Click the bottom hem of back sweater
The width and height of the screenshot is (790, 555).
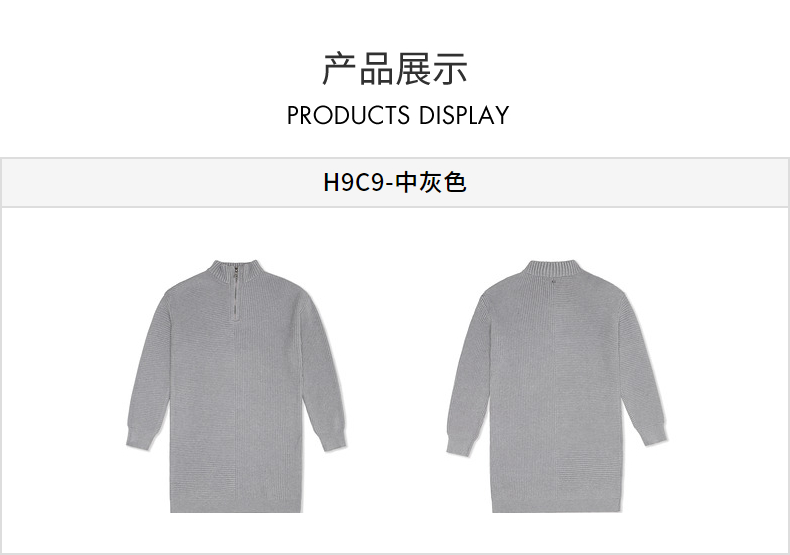point(556,506)
